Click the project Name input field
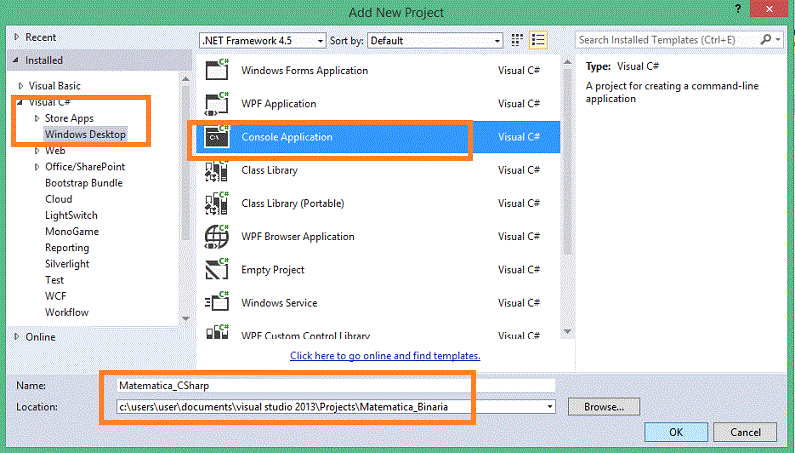Viewport: 795px width, 453px height. point(336,386)
